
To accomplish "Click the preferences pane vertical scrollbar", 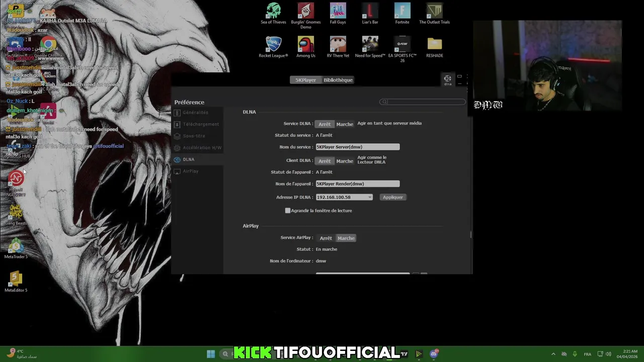I will coord(471,235).
